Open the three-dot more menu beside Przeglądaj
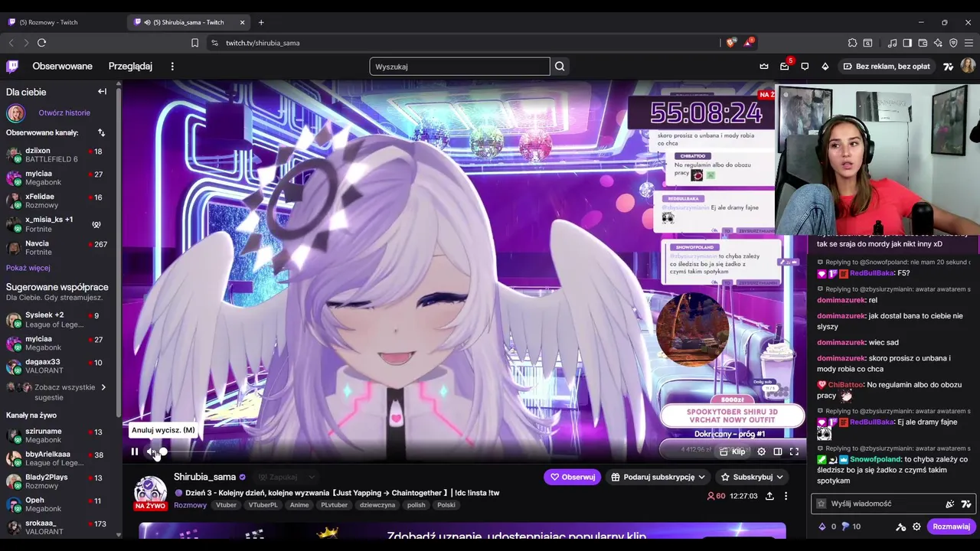 pos(172,67)
